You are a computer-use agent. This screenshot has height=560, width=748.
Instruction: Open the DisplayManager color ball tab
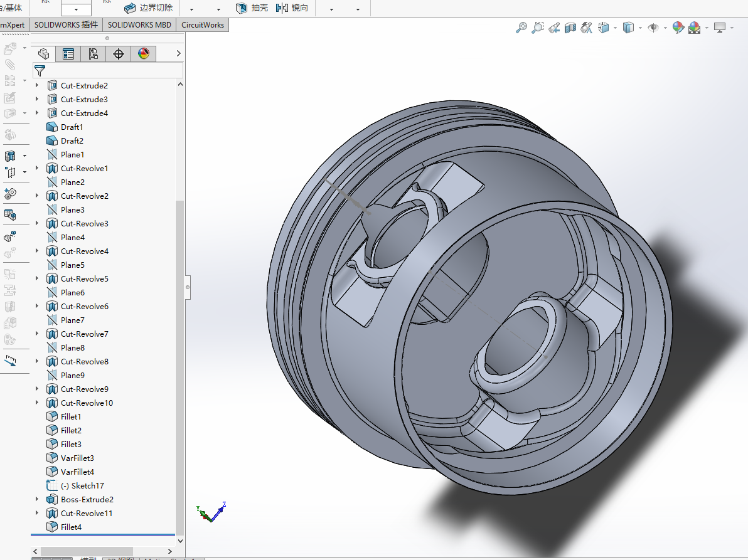(144, 54)
